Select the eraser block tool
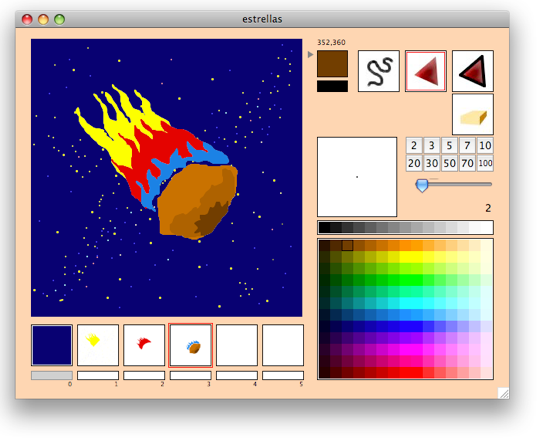The width and height of the screenshot is (540, 442). (x=473, y=114)
